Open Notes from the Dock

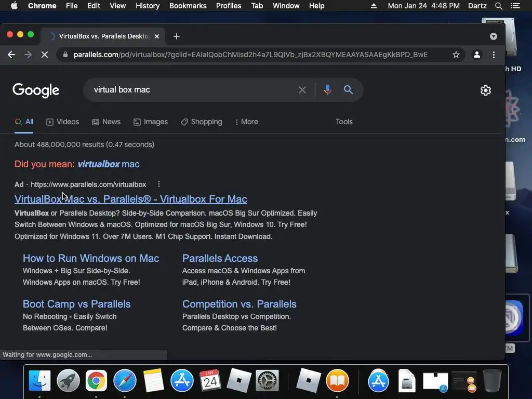tap(153, 381)
